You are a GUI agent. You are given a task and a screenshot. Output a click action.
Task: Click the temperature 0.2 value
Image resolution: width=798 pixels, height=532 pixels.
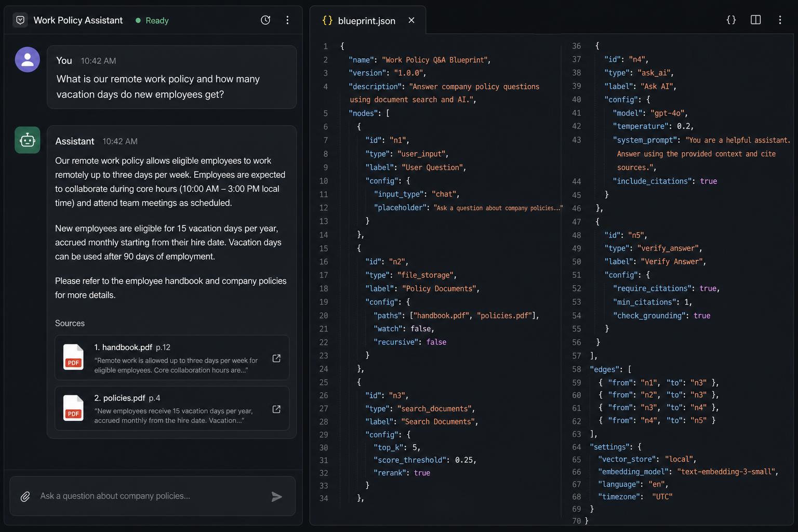tap(683, 126)
